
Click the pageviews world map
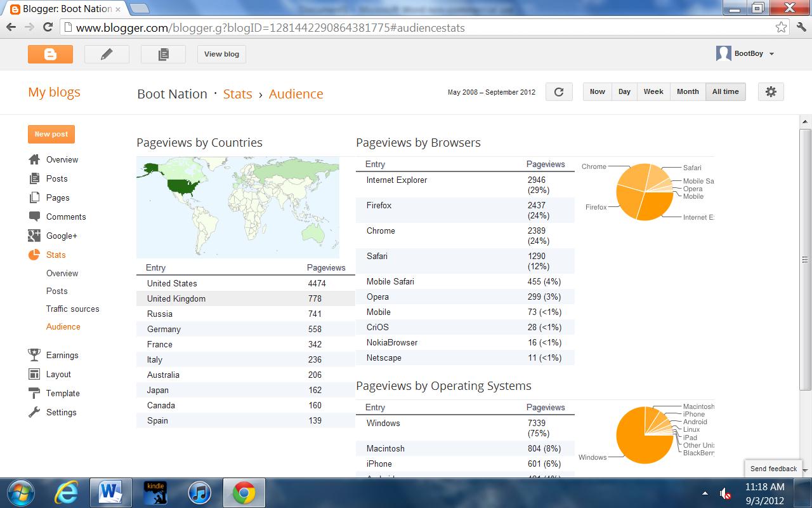(238, 207)
